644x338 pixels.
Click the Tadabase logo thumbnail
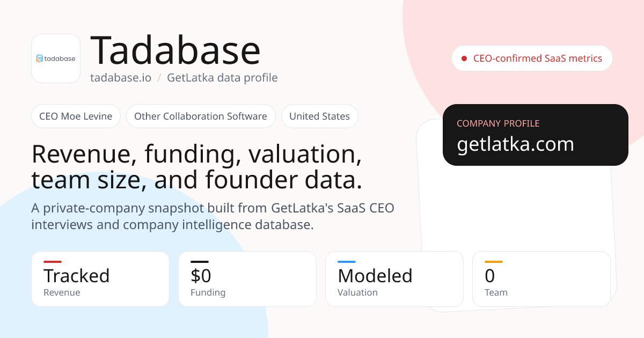pos(56,58)
